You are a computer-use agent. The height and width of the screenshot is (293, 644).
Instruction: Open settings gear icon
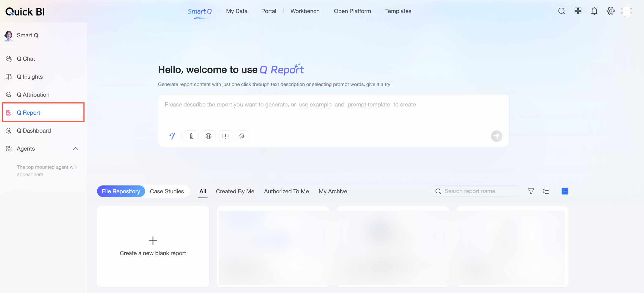pyautogui.click(x=611, y=11)
